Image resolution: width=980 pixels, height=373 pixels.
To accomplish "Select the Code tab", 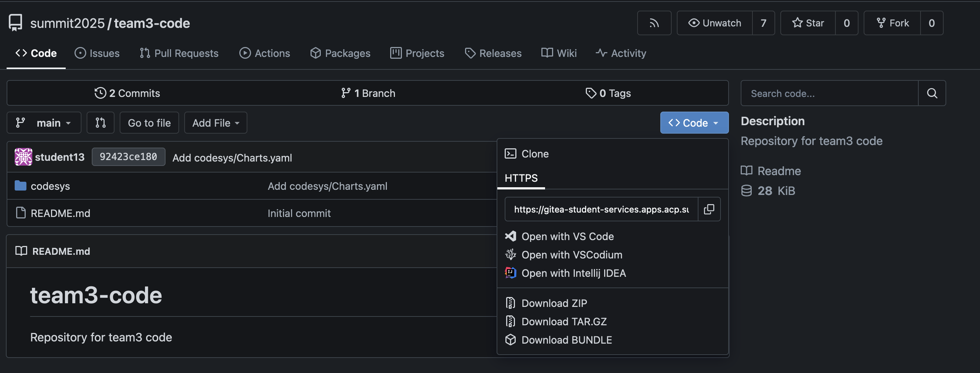I will pos(36,53).
